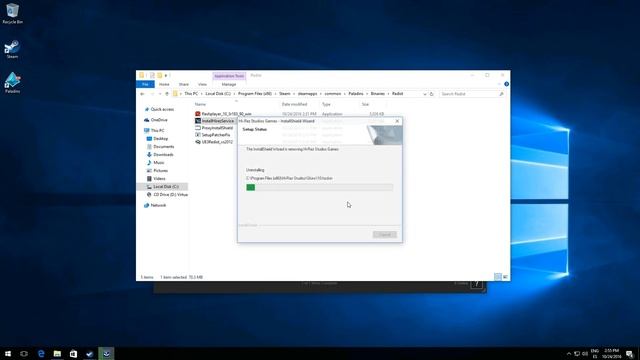Open the Action Center notifications icon

coord(630,353)
